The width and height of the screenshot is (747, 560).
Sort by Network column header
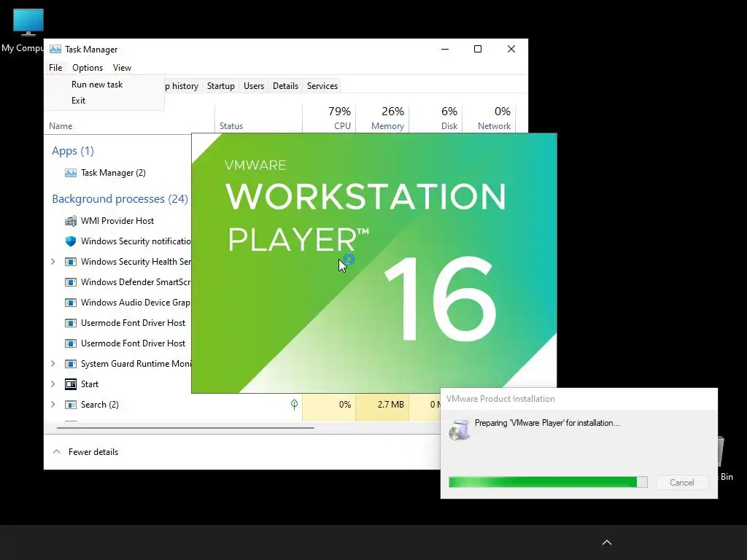point(489,118)
